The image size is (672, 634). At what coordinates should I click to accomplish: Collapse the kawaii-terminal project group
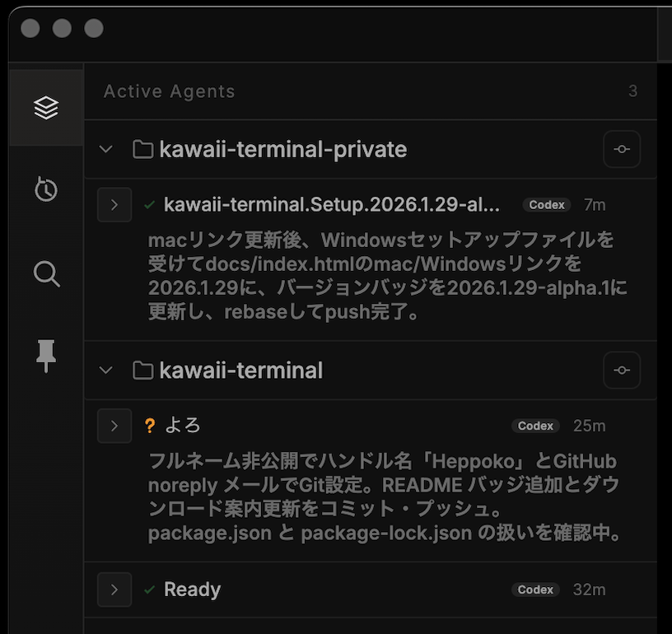click(x=105, y=371)
